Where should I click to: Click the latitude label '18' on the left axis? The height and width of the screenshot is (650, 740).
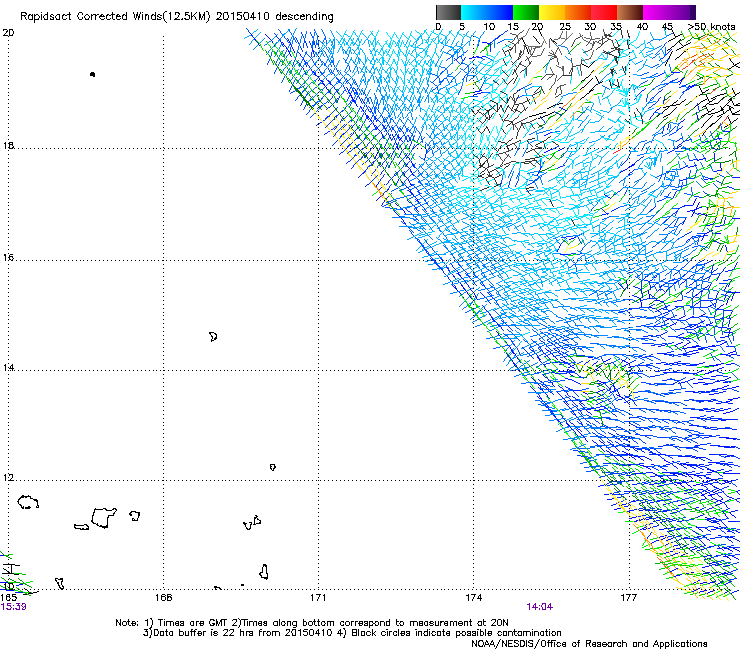tap(8, 145)
